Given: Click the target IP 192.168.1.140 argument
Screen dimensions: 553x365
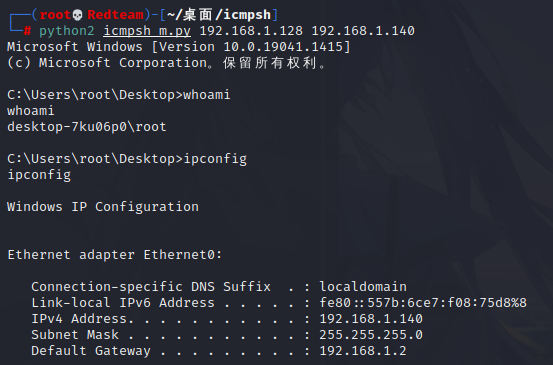Looking at the screenshot, I should pos(363,31).
